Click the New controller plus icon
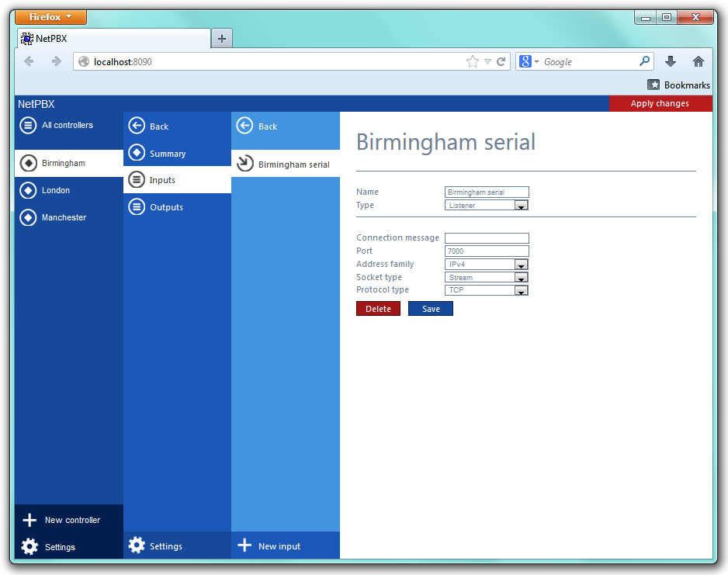728x575 pixels. point(29,520)
